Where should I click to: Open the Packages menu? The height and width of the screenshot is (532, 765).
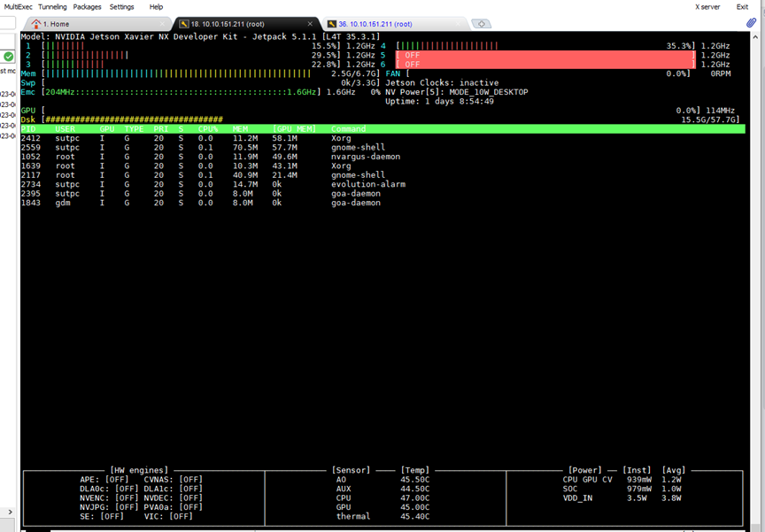pos(88,7)
